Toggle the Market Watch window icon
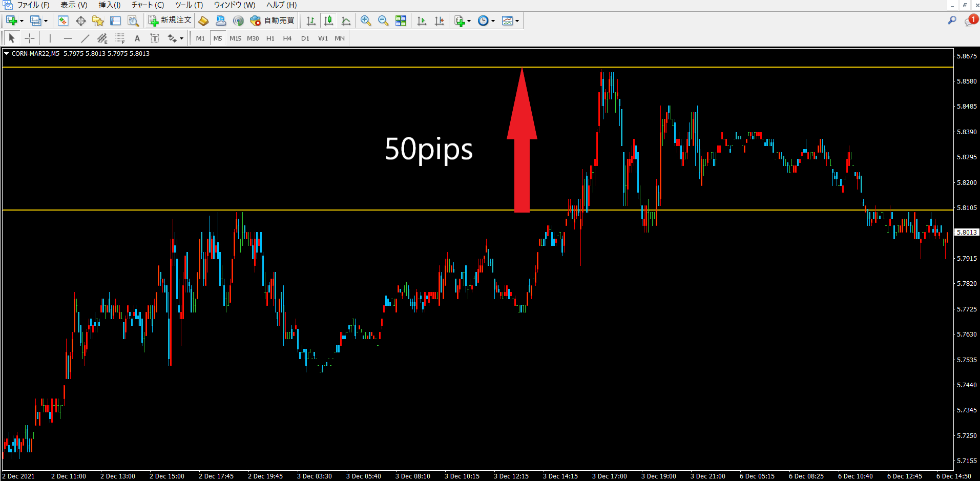 (x=63, y=20)
